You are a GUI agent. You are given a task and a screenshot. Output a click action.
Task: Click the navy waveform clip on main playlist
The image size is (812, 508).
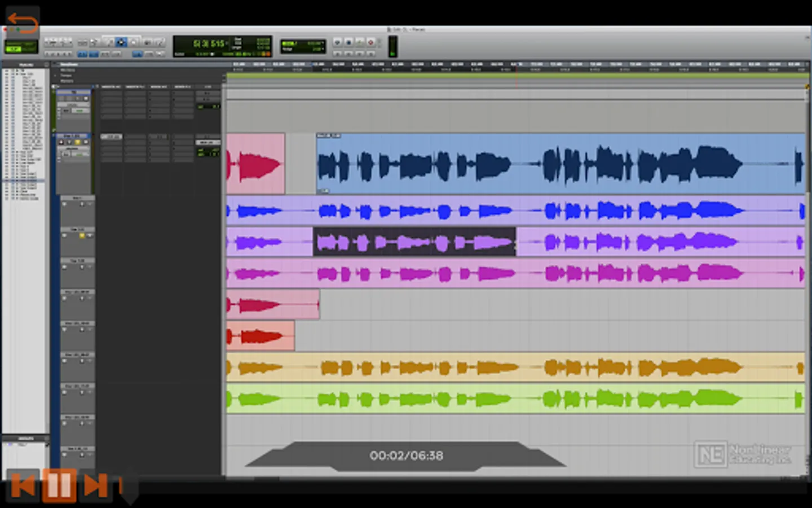(x=561, y=164)
